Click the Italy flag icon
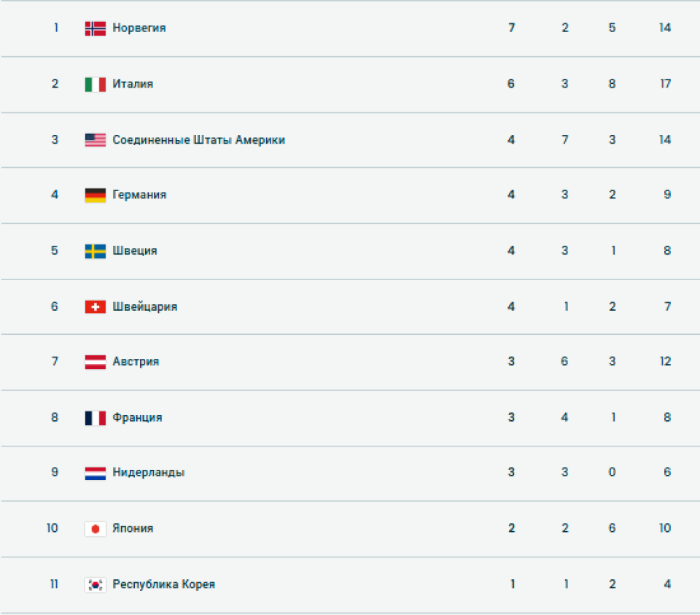The image size is (700, 615). [96, 84]
